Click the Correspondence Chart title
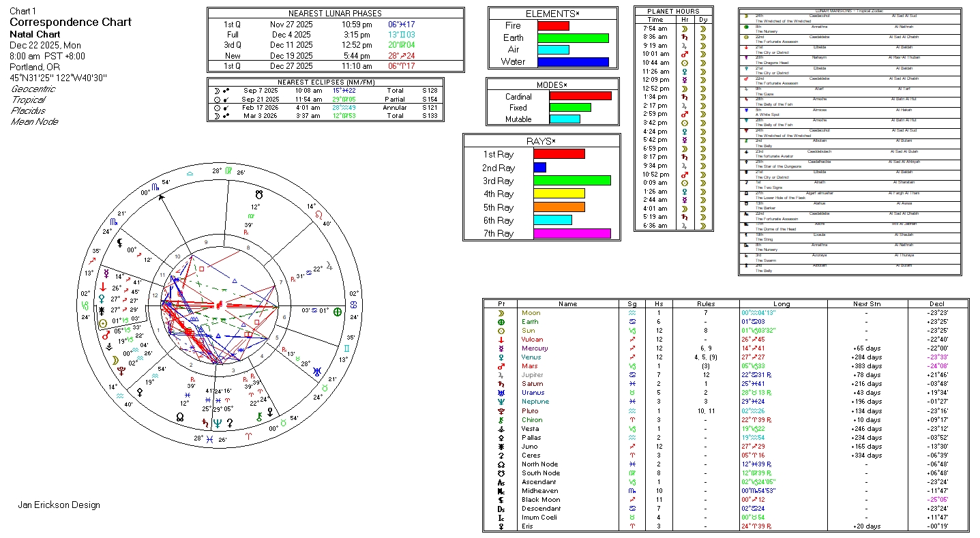The width and height of the screenshot is (980, 538). pyautogui.click(x=70, y=22)
